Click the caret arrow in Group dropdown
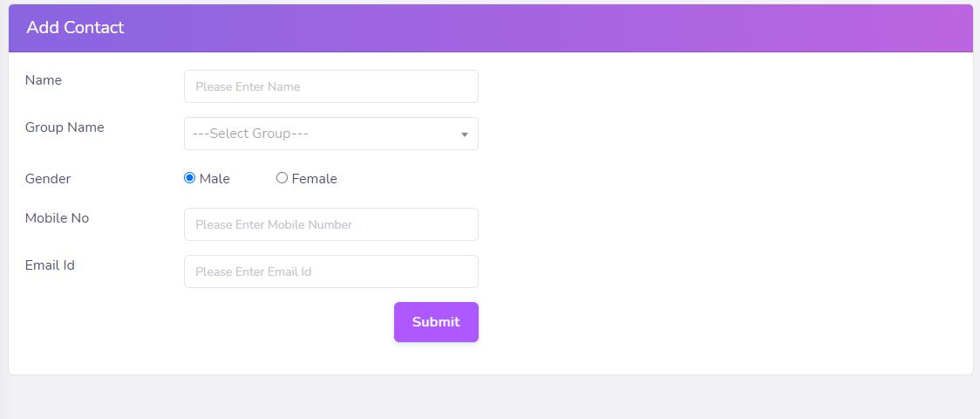The height and width of the screenshot is (419, 980). click(x=465, y=134)
